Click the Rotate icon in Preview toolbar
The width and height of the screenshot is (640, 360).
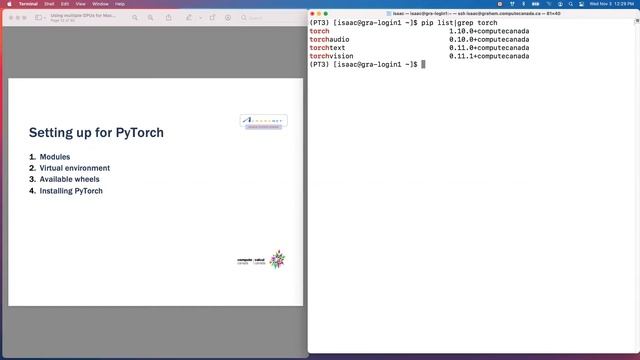click(x=212, y=18)
